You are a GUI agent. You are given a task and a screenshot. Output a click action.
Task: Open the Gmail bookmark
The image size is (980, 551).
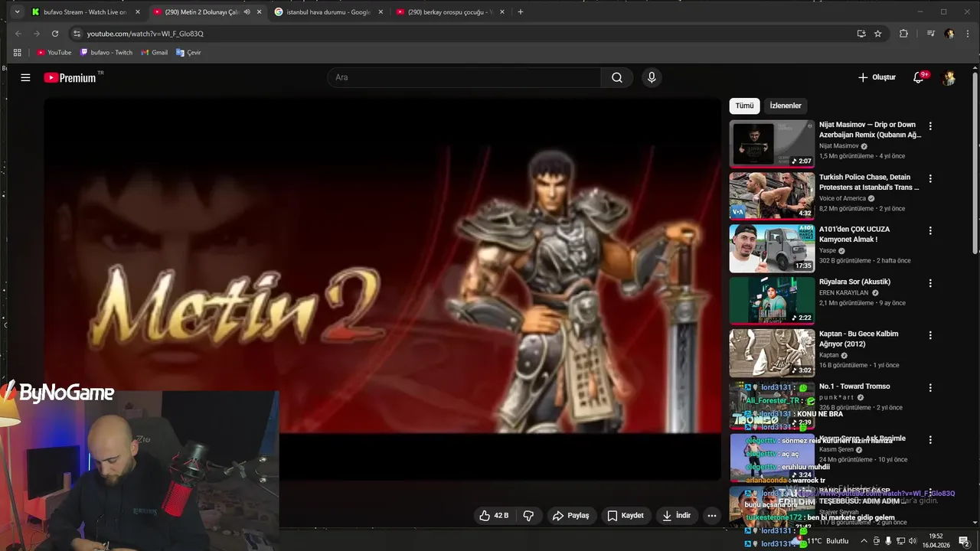(x=155, y=53)
